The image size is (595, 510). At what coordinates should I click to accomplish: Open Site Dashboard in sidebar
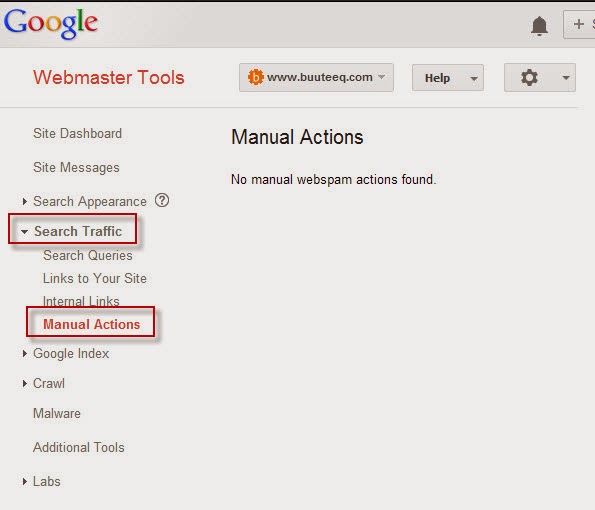pos(77,134)
